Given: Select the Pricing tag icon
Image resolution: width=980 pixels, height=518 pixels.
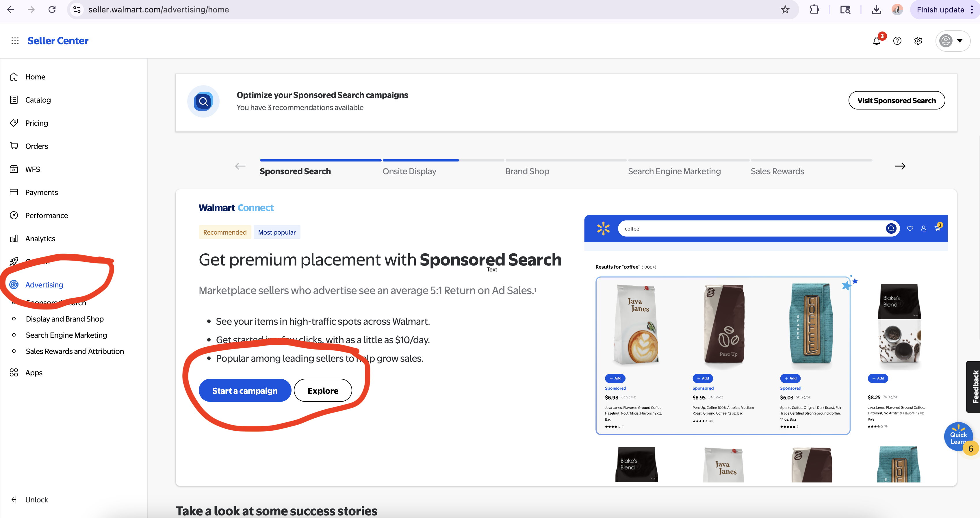Looking at the screenshot, I should point(14,122).
